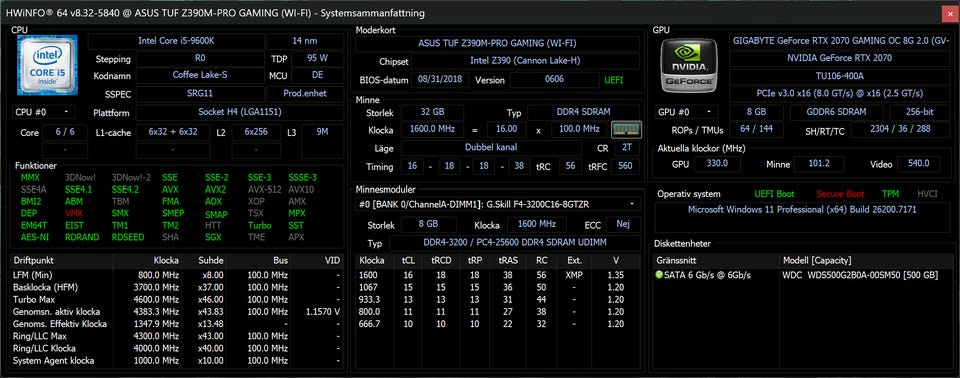Screen dimensions: 960x378
Task: Click the SRG11 SSPEC value
Action: pos(199,94)
